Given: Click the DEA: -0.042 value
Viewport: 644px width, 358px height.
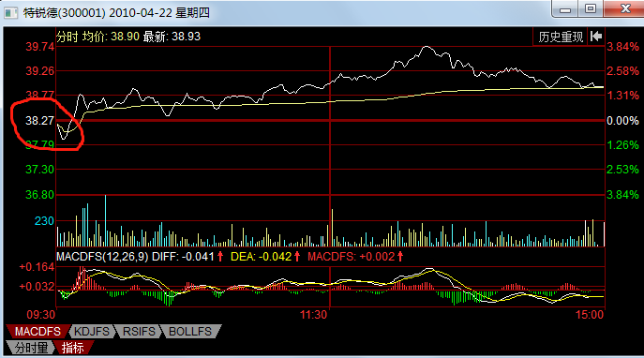Looking at the screenshot, I should pyautogui.click(x=261, y=257).
